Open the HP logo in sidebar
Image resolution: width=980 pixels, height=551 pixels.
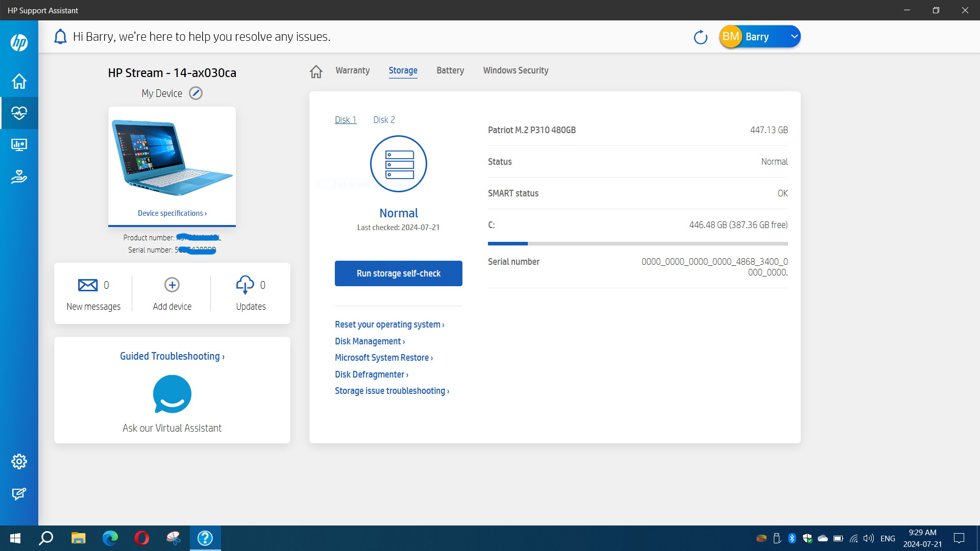point(19,42)
